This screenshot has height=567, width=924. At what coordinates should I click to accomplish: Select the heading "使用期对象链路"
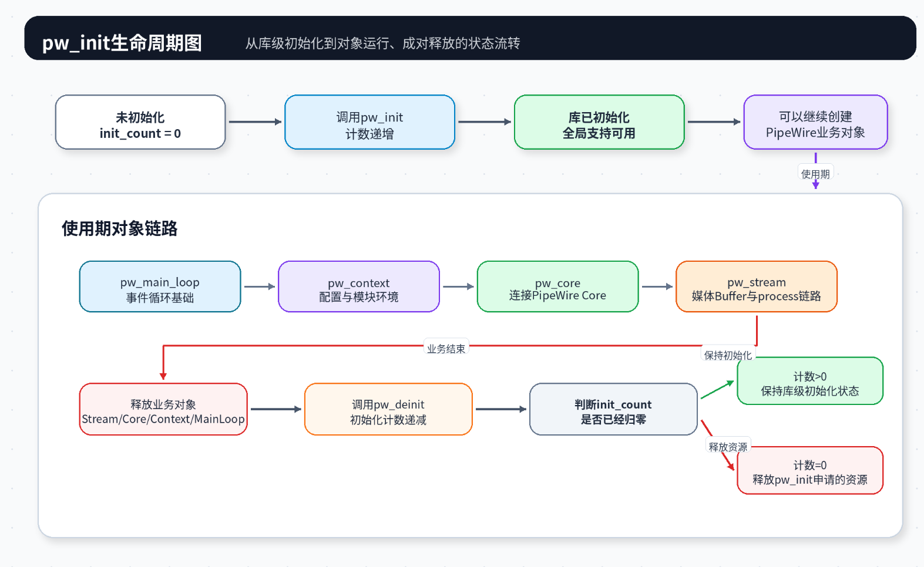pyautogui.click(x=120, y=228)
